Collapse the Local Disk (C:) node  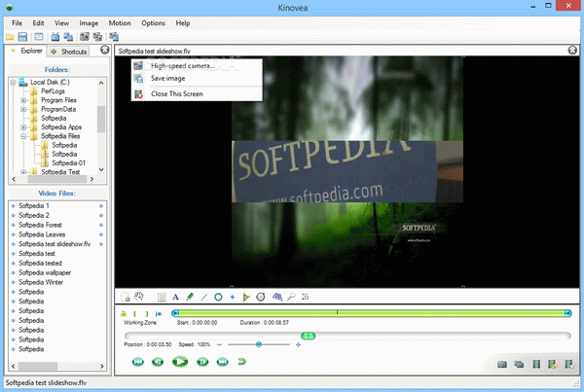click(x=13, y=83)
